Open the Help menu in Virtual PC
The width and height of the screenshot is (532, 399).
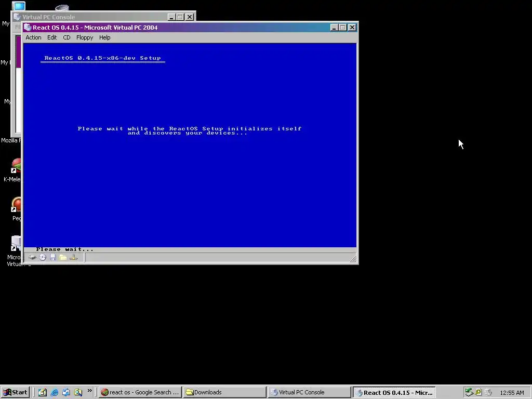point(104,37)
